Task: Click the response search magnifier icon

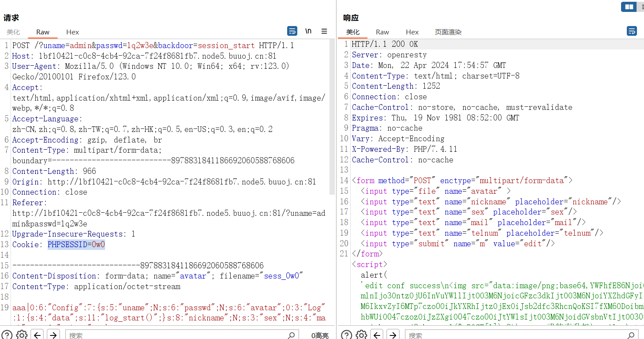Action: (632, 335)
